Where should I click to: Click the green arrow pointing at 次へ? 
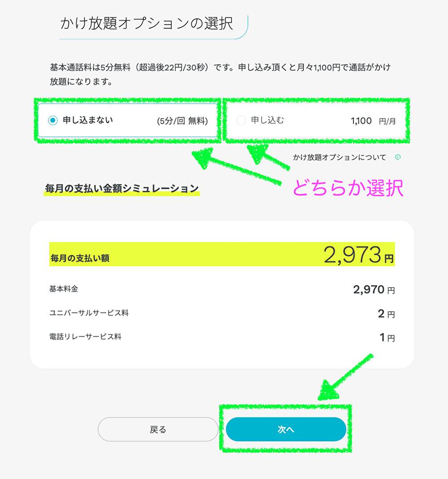tap(345, 377)
